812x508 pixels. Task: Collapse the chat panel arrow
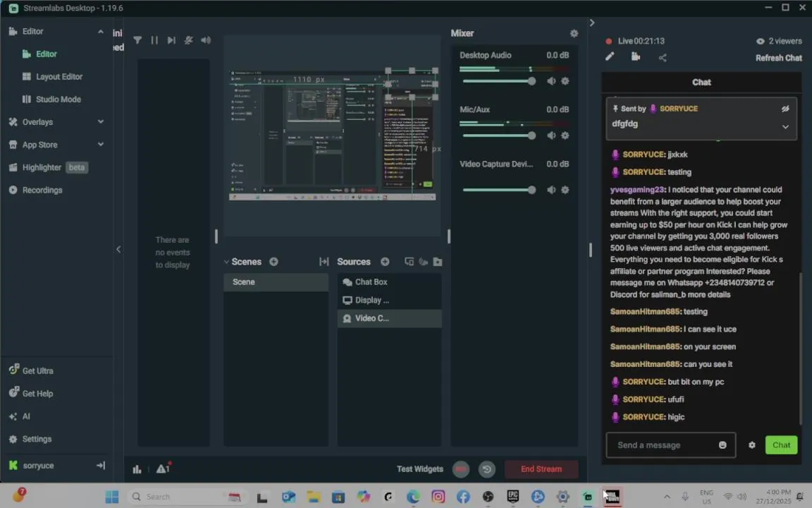tap(592, 23)
